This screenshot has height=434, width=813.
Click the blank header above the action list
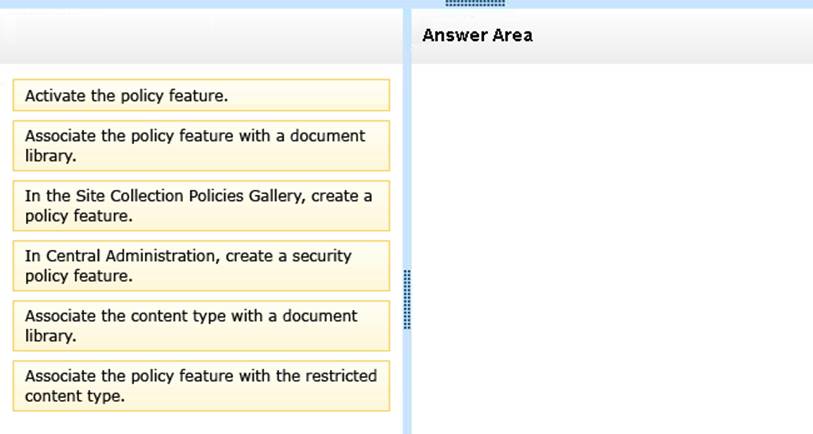tap(201, 36)
